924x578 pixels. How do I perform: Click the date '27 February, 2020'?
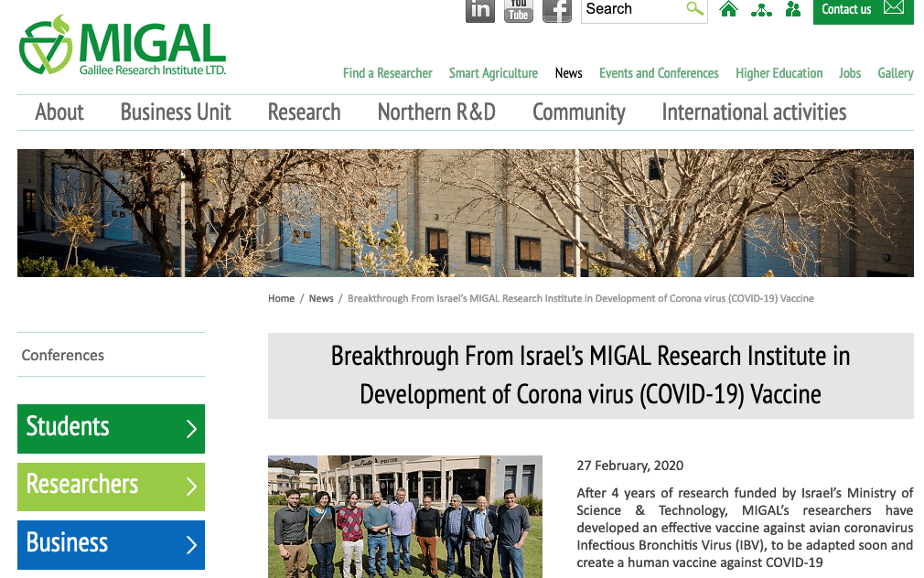click(x=630, y=466)
